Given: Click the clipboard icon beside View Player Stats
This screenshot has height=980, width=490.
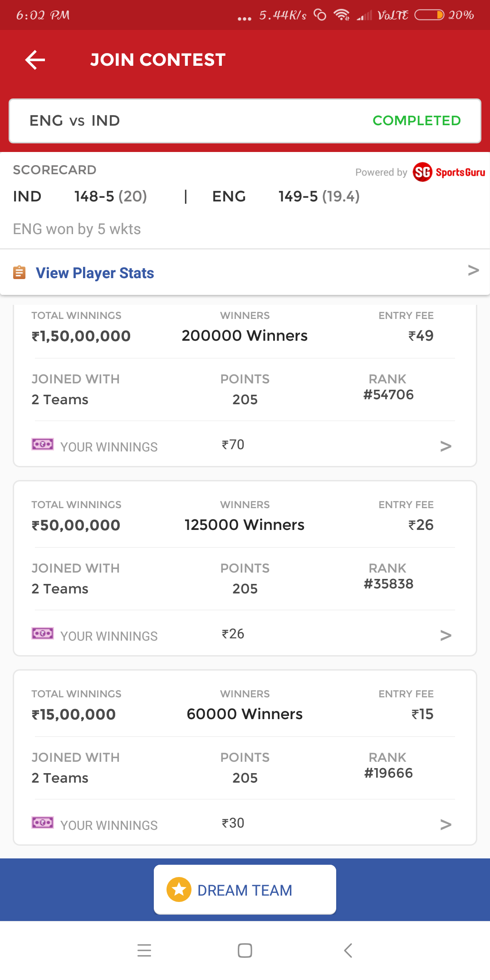Looking at the screenshot, I should coord(19,272).
